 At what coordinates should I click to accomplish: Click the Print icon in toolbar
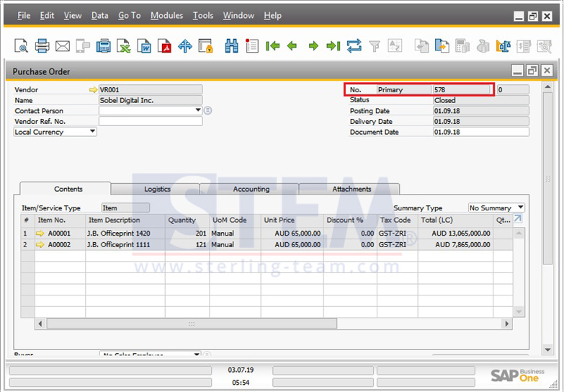[x=42, y=46]
